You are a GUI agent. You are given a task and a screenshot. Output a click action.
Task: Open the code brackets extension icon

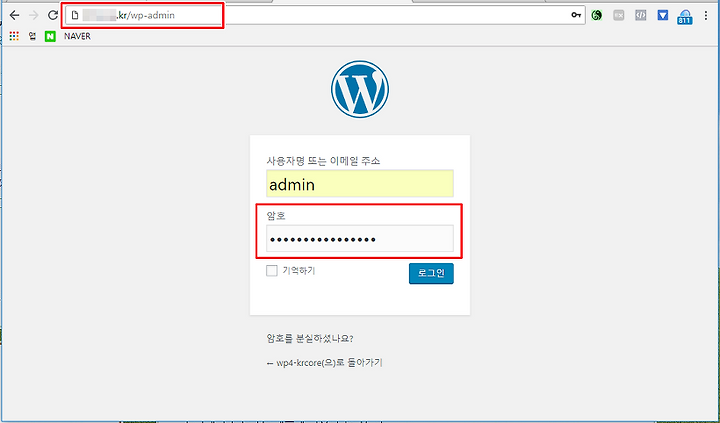(x=641, y=16)
